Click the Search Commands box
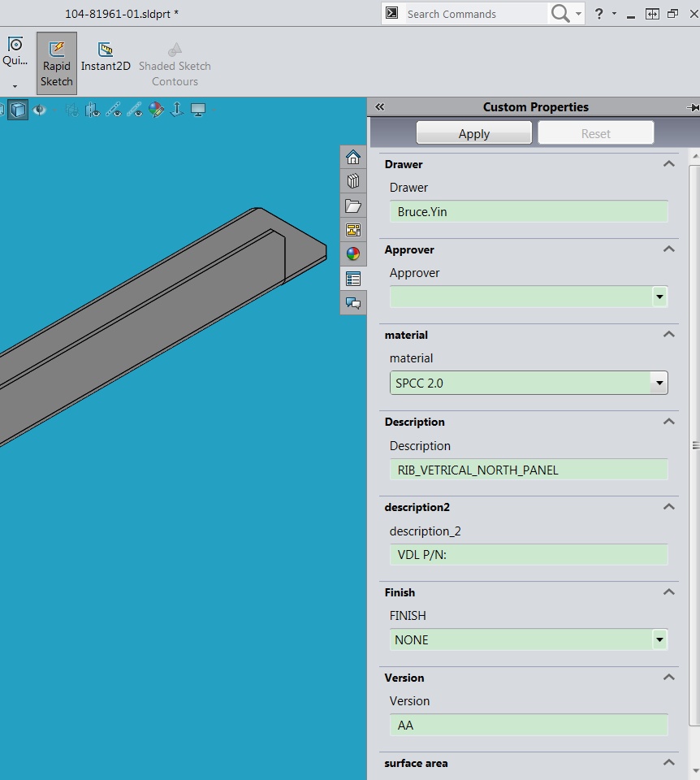This screenshot has width=700, height=780. point(475,14)
